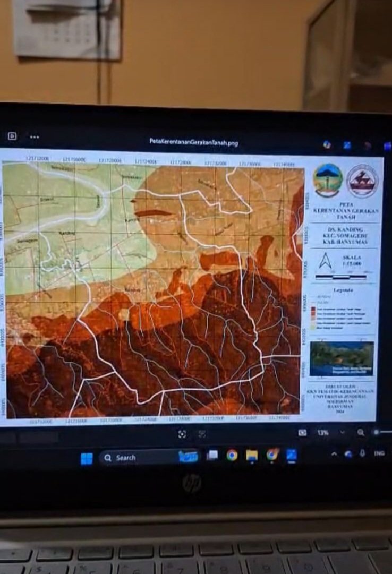
Task: Click the blue icon right of the colorful header icon
Action: click(x=347, y=145)
